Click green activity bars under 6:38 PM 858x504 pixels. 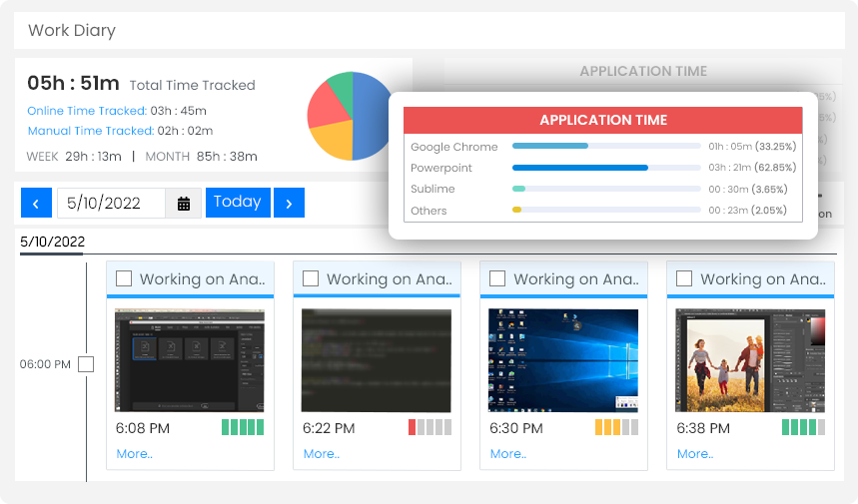803,427
